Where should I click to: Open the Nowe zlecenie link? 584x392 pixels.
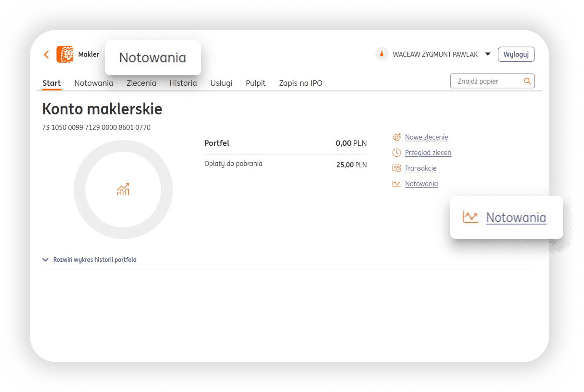(x=426, y=137)
